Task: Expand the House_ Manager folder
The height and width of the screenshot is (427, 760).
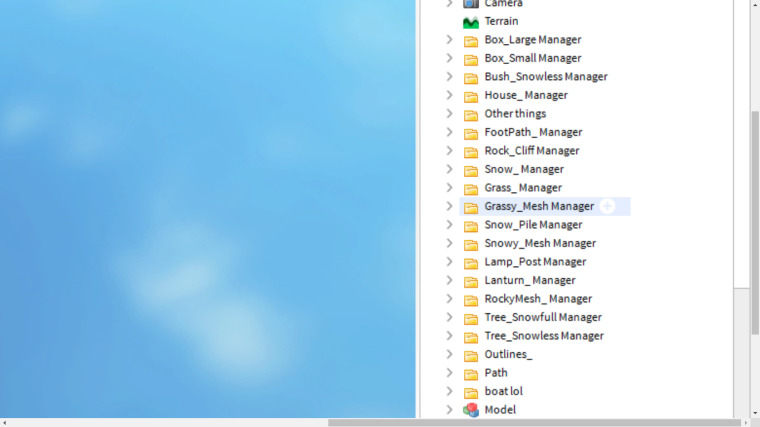Action: pyautogui.click(x=449, y=95)
